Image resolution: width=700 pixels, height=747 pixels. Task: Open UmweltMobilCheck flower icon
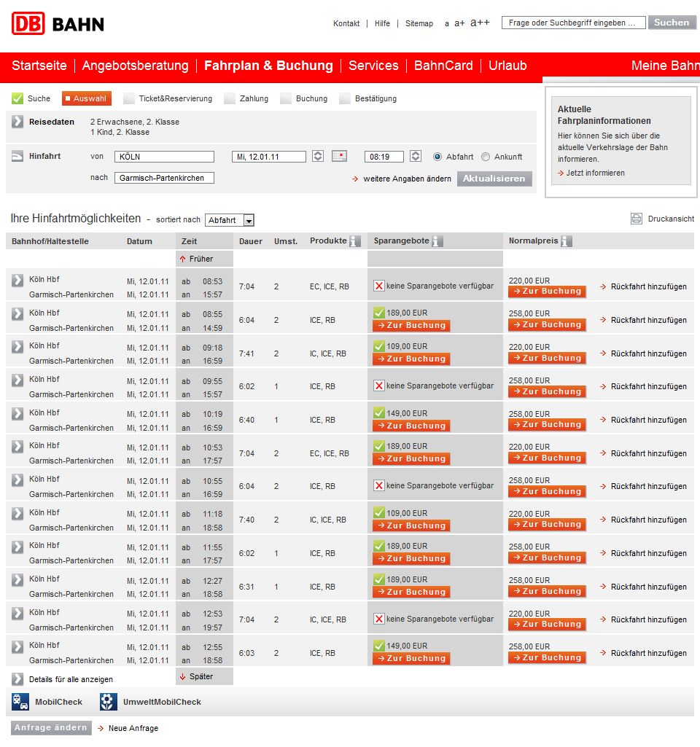click(108, 702)
